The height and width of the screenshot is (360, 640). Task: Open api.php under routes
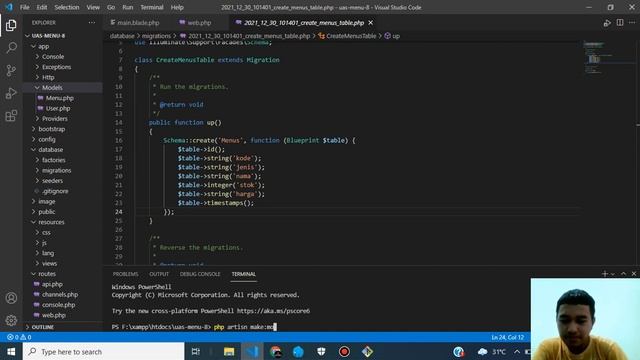click(52, 284)
